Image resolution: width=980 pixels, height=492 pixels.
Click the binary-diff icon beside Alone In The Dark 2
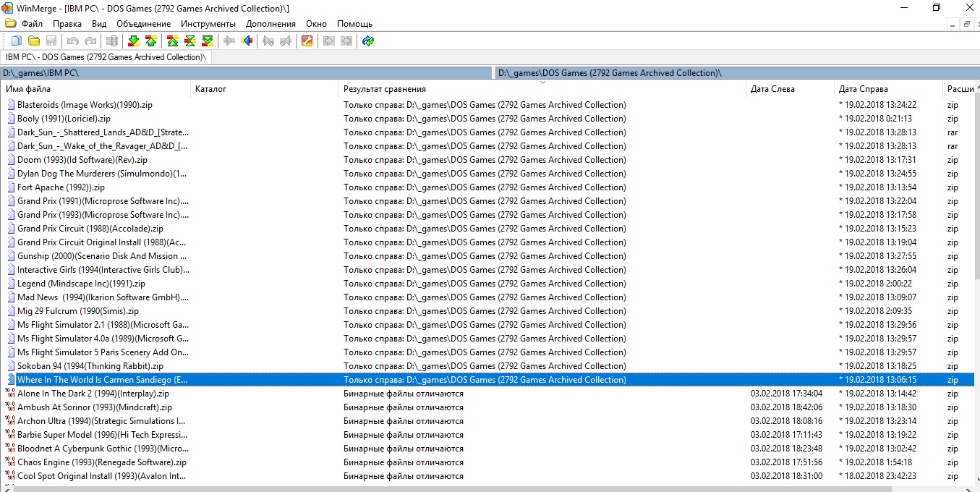10,394
